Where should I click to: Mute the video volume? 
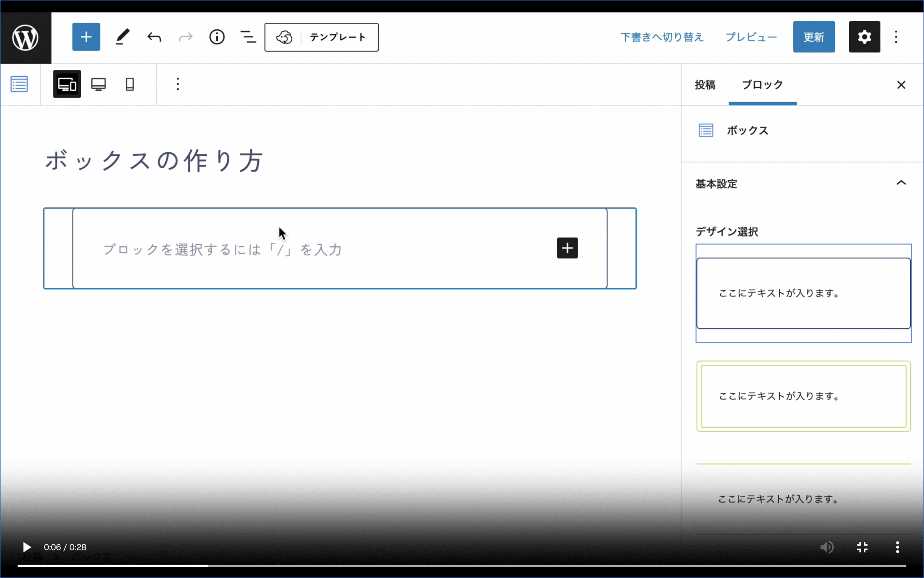click(827, 547)
